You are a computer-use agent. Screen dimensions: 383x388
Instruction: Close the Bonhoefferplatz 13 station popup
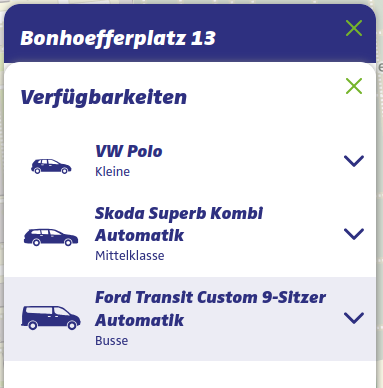point(354,28)
